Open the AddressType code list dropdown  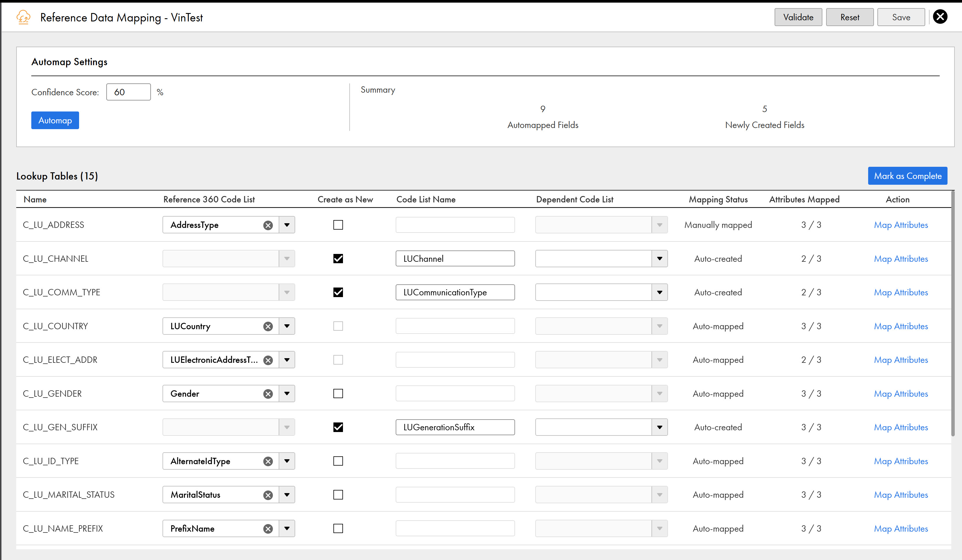coord(287,225)
